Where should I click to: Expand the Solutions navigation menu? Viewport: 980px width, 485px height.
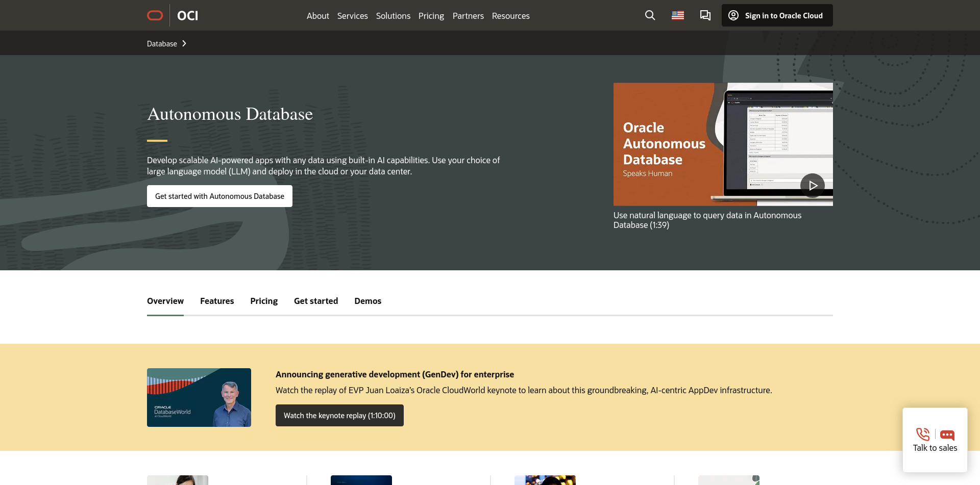click(393, 16)
